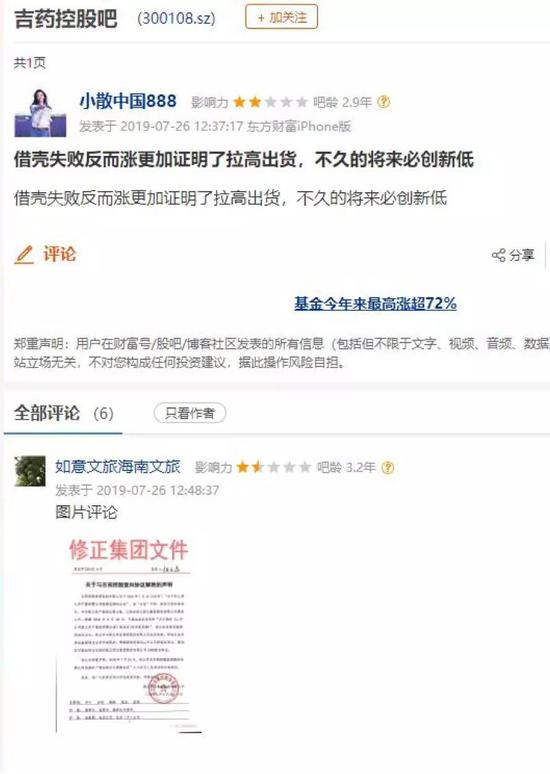Click the 加关注 follow button
550x774 pixels.
coord(281,17)
